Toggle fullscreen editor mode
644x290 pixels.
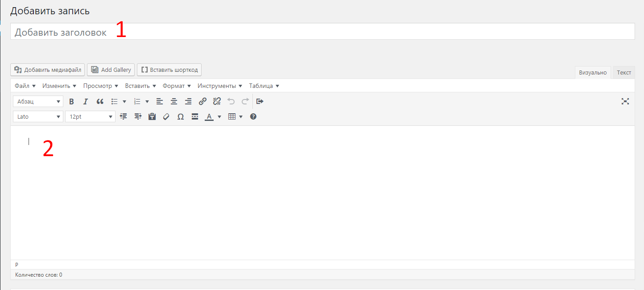[x=625, y=102]
